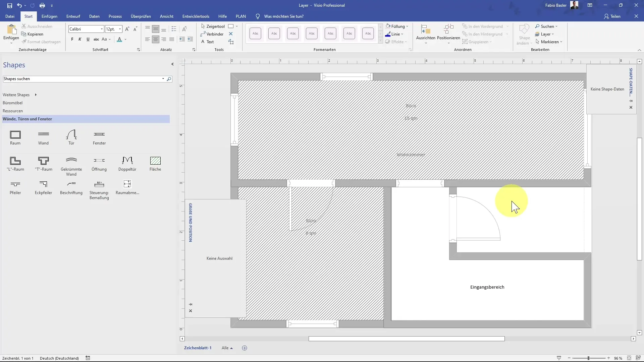Switch to the Zeichenblatt-1 page tab
Screen dimensions: 644x362
tap(198, 348)
